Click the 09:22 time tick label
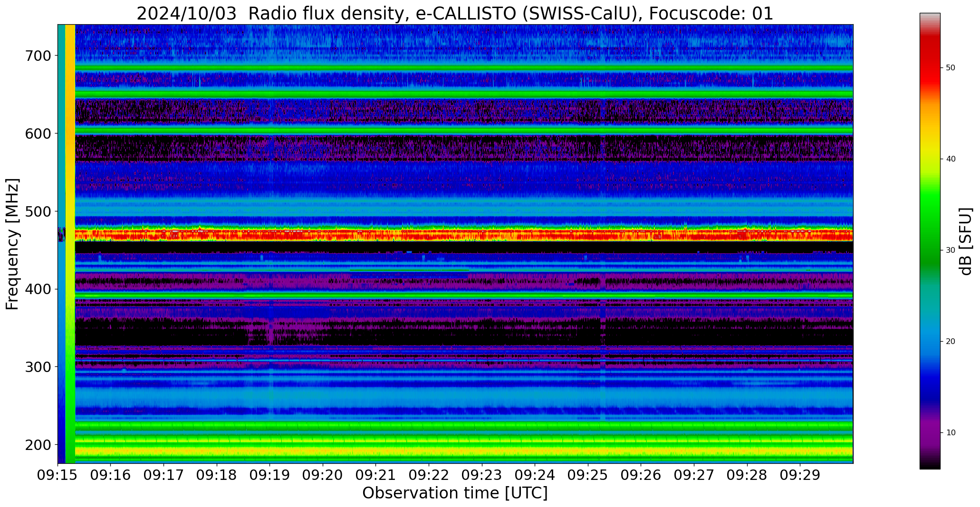This screenshot has height=507, width=980. pos(429,476)
